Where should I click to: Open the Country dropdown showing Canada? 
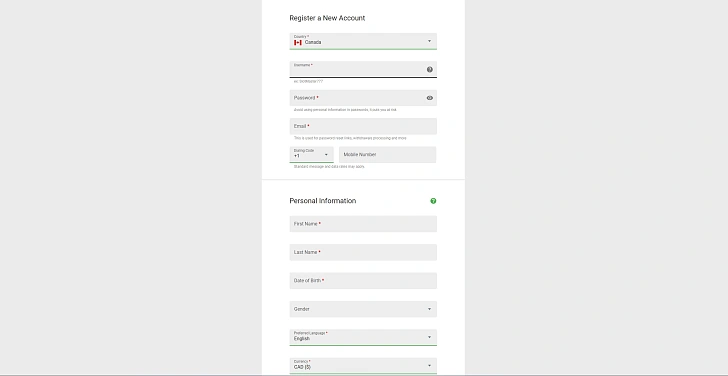(363, 41)
